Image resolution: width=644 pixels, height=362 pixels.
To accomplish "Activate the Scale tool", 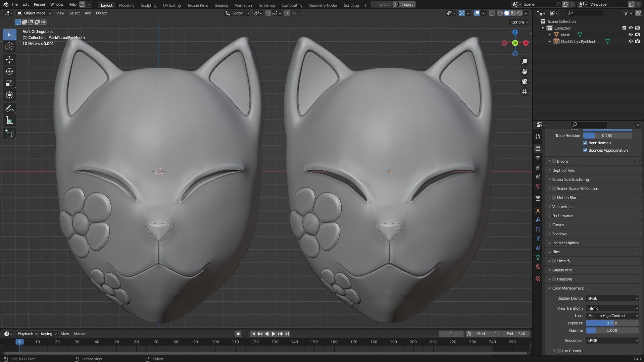I will pos(9,84).
